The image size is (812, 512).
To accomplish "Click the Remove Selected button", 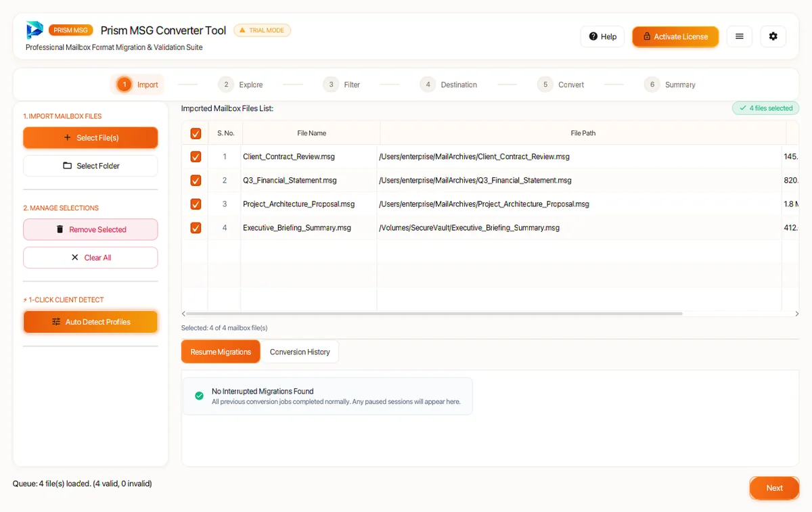I will coord(91,229).
